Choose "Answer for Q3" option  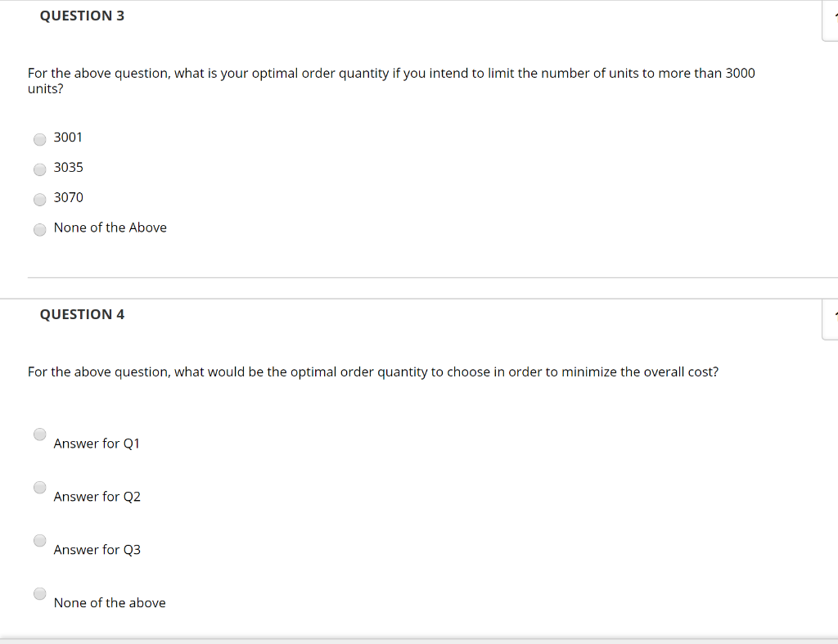pyautogui.click(x=39, y=540)
